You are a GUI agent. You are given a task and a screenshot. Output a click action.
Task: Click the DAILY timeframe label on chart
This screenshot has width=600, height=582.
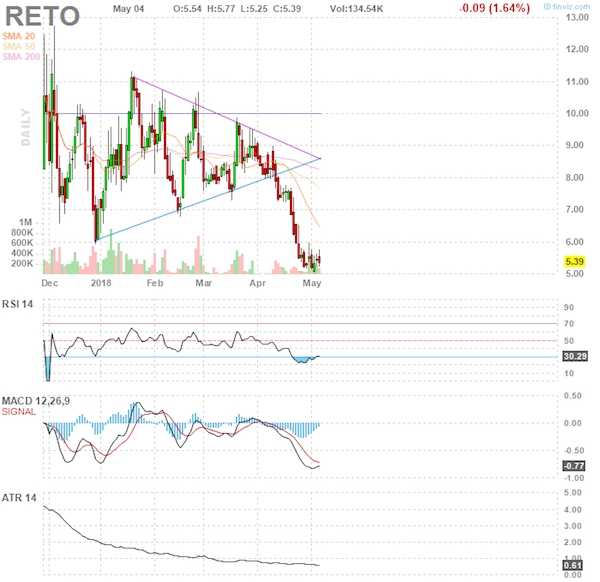[28, 127]
